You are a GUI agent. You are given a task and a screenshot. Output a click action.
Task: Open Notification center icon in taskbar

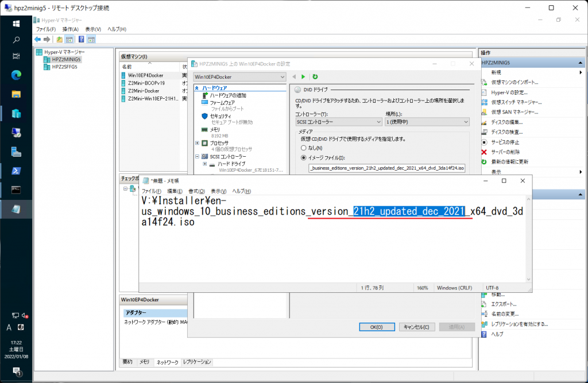pyautogui.click(x=17, y=372)
